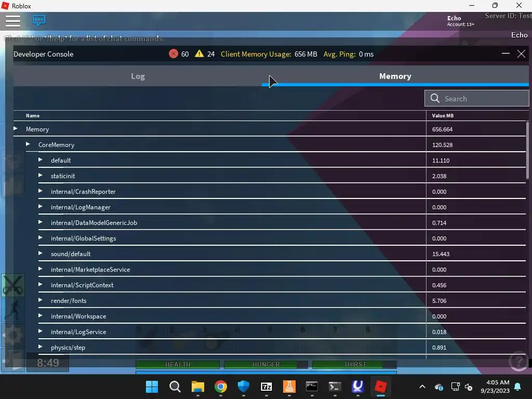
Task: Click the Avg. Ping label
Action: [x=339, y=54]
